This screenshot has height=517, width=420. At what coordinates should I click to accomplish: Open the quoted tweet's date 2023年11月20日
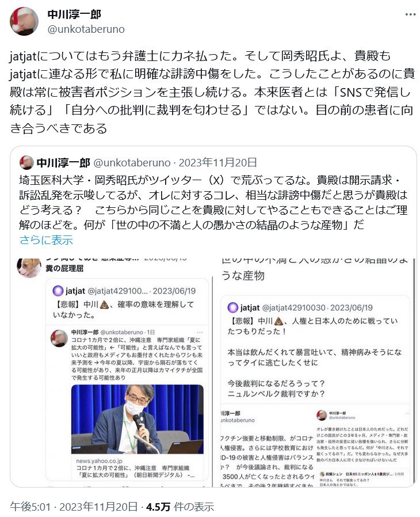pos(217,162)
